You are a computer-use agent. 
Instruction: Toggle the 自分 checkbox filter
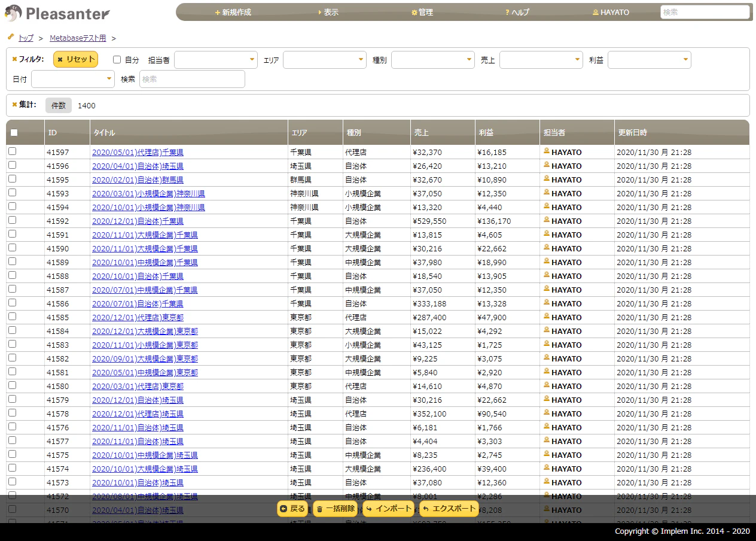[117, 60]
